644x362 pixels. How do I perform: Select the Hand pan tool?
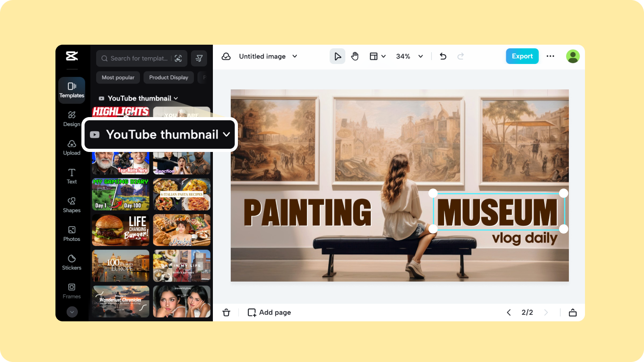(x=355, y=56)
